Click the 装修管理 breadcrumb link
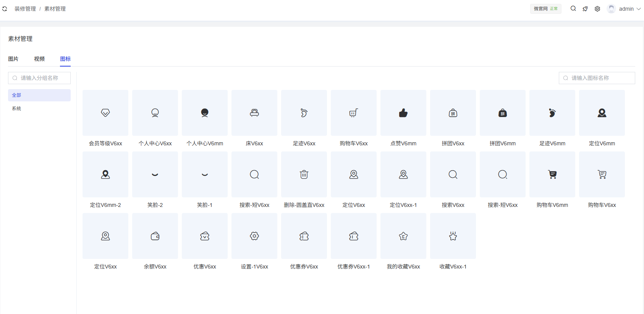This screenshot has height=314, width=644. [25, 9]
